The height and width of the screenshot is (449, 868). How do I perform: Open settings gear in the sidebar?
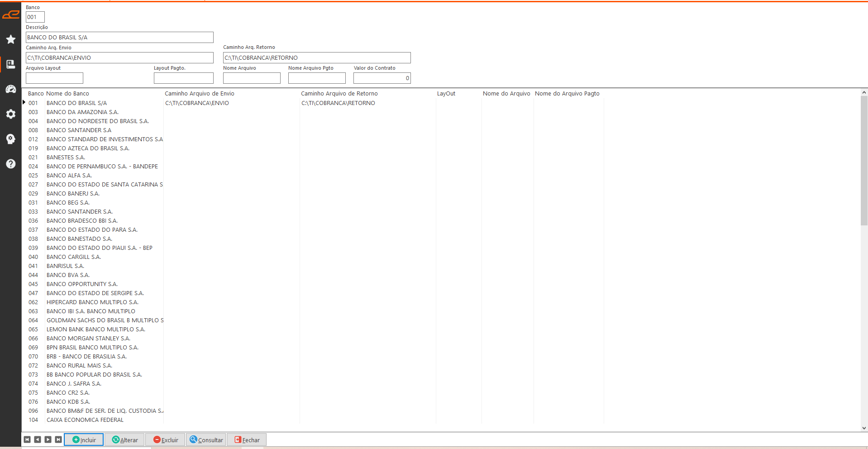tap(11, 114)
